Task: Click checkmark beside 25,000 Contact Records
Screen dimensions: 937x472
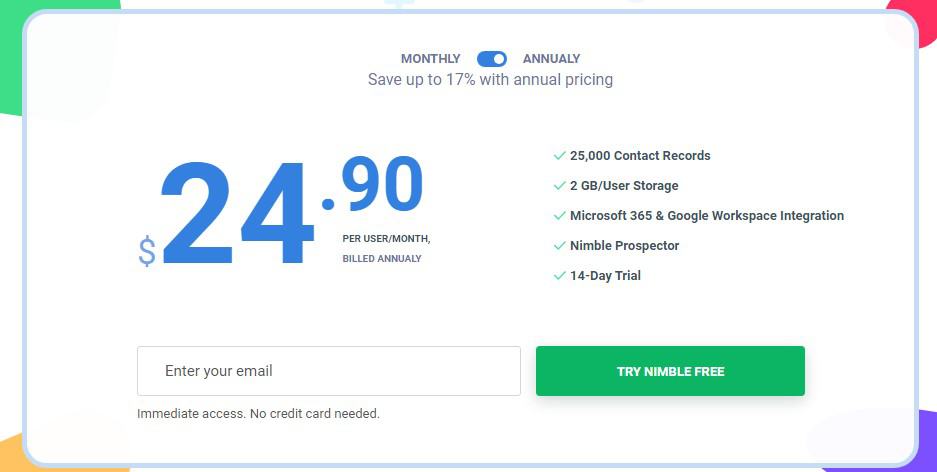Action: coord(559,155)
